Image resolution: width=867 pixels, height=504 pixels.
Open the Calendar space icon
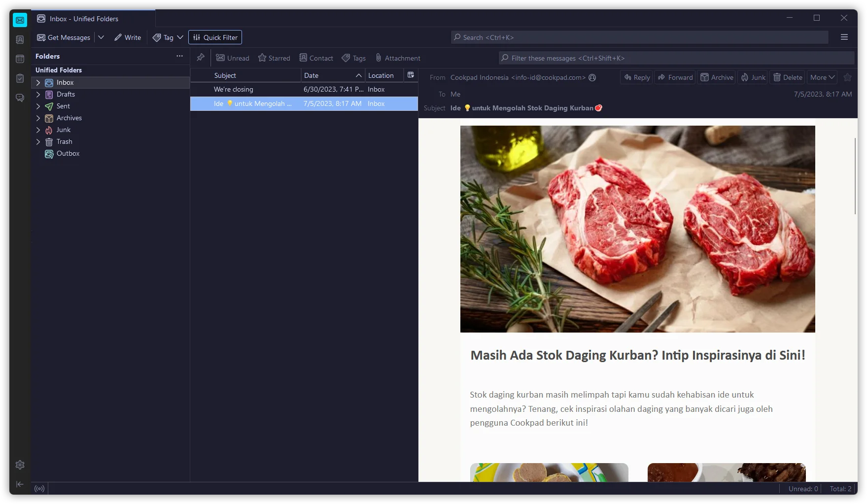coord(20,59)
